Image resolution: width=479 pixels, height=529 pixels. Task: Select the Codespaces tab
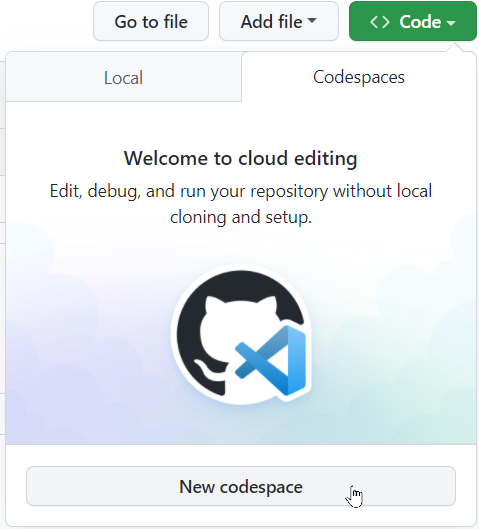tap(359, 77)
